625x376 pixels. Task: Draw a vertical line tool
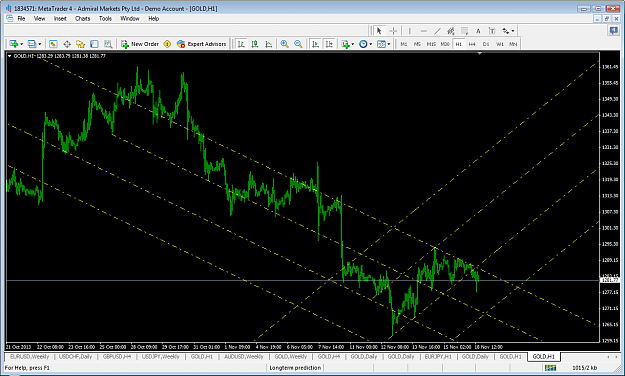(x=409, y=31)
